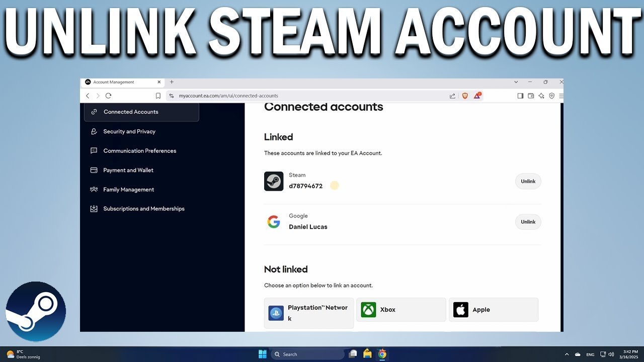Image resolution: width=644 pixels, height=362 pixels.
Task: Reload the EA account page
Action: [108, 96]
